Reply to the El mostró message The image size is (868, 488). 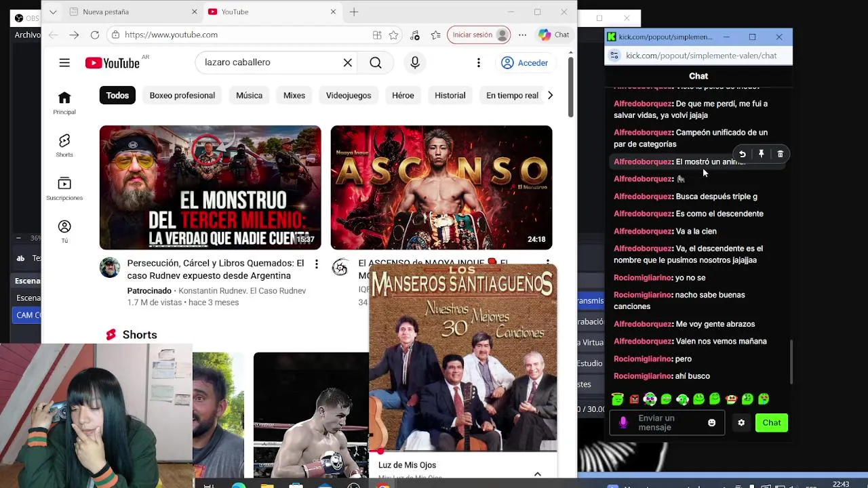tap(743, 155)
